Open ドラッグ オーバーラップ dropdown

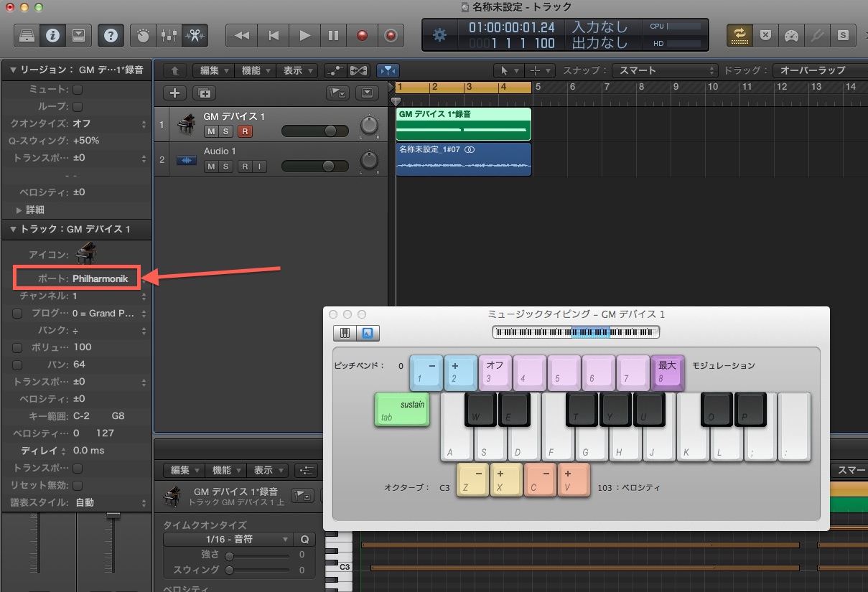tap(819, 70)
